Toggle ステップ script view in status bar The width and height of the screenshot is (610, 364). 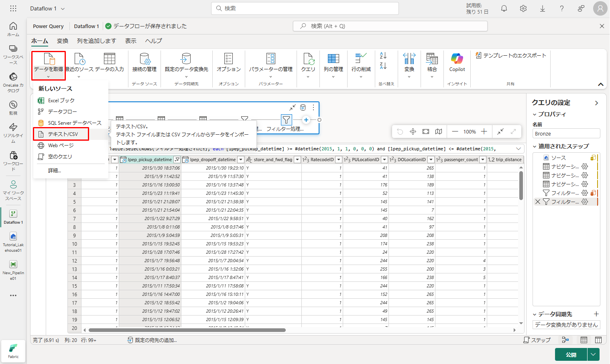coord(537,340)
